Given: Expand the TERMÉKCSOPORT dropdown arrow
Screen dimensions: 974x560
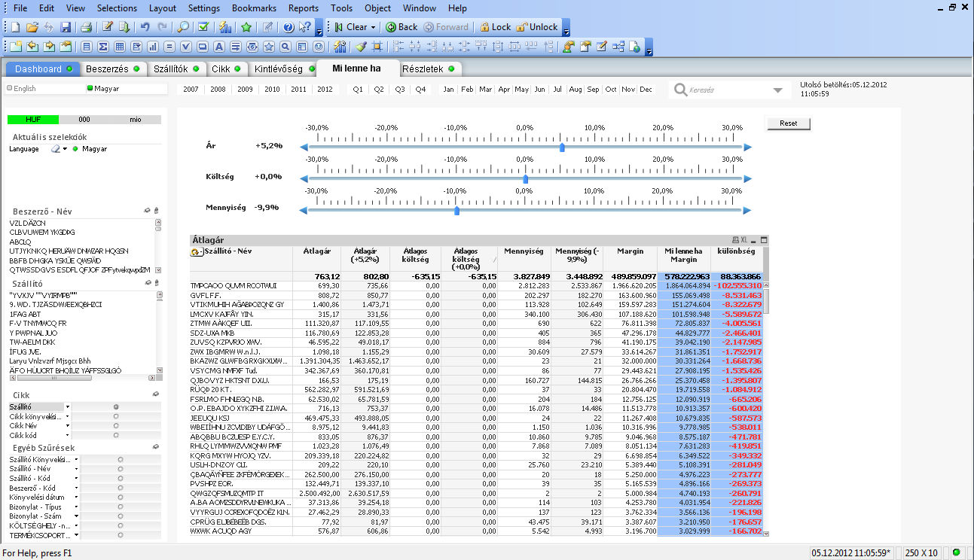Looking at the screenshot, I should (76, 536).
